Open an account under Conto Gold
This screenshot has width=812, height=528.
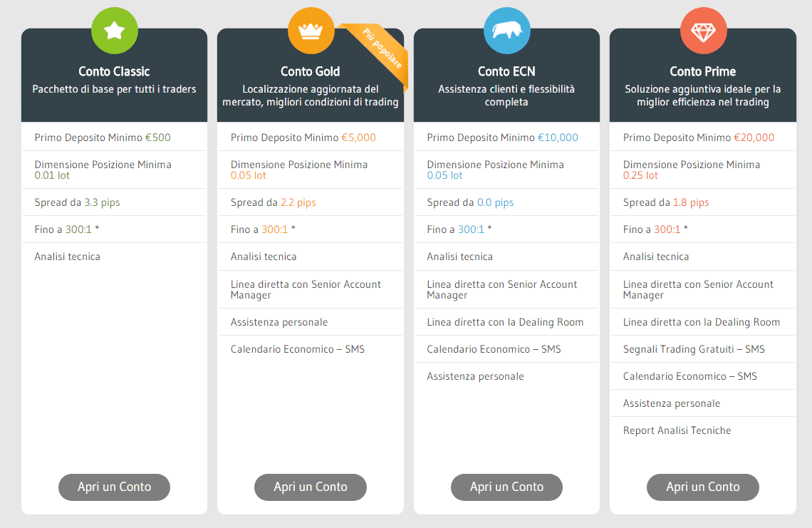[x=311, y=487]
